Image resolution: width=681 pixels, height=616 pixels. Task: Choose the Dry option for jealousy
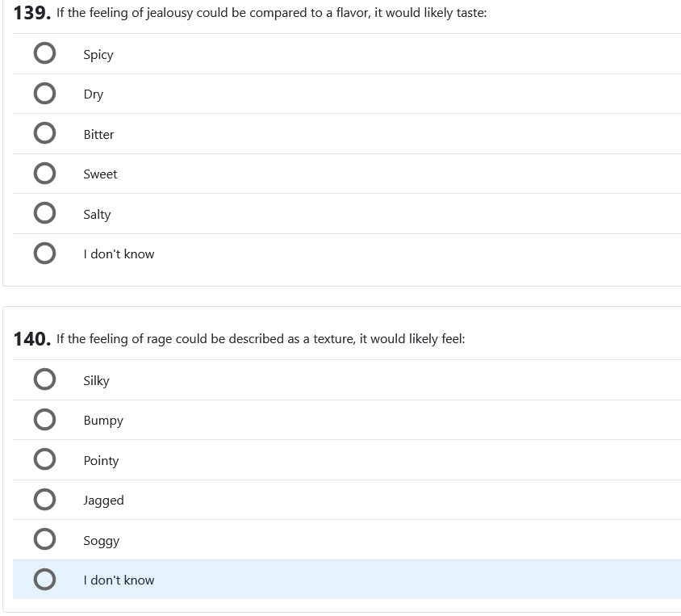(x=45, y=94)
